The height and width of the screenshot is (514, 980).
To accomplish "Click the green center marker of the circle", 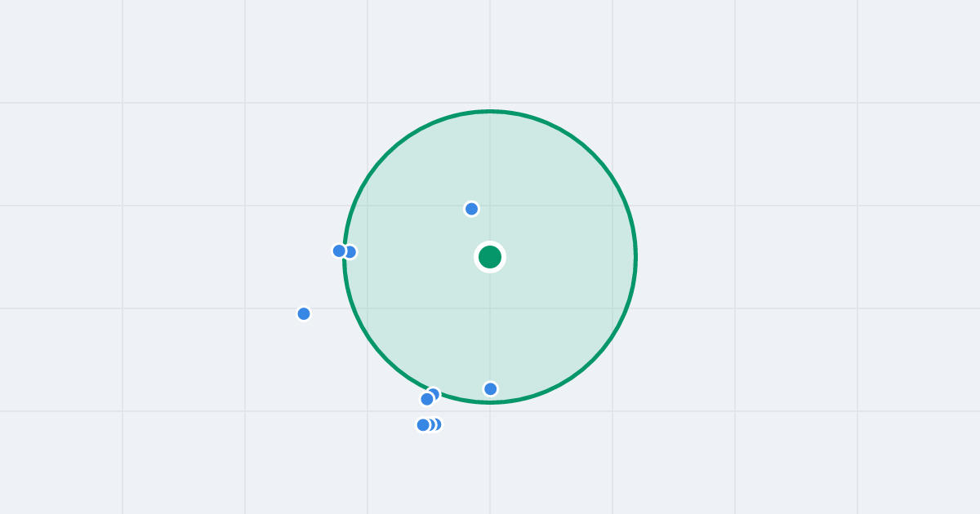I will [x=490, y=257].
